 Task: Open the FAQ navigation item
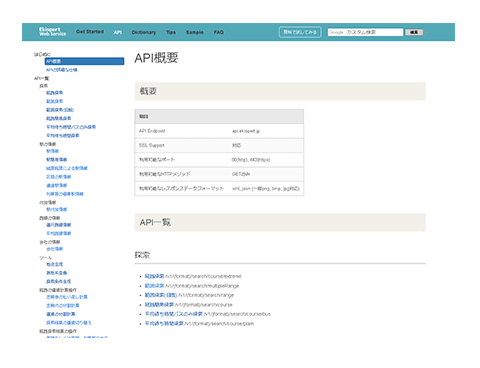click(219, 32)
